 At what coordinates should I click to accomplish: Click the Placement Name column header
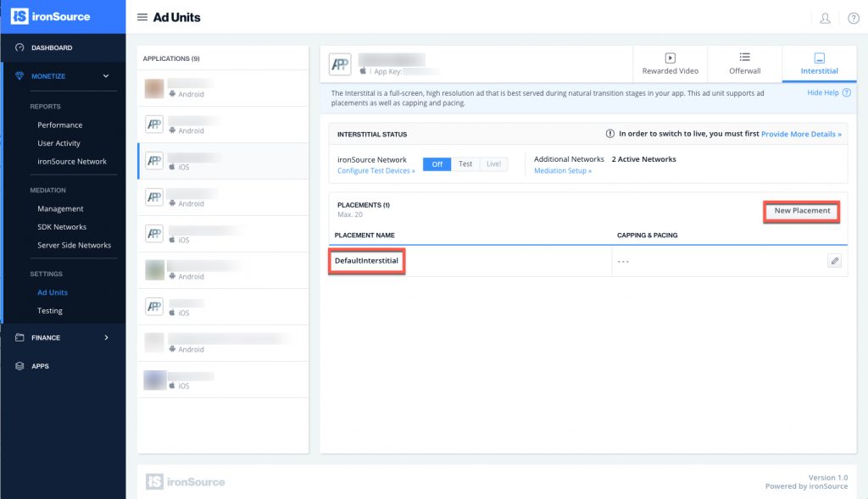click(364, 236)
